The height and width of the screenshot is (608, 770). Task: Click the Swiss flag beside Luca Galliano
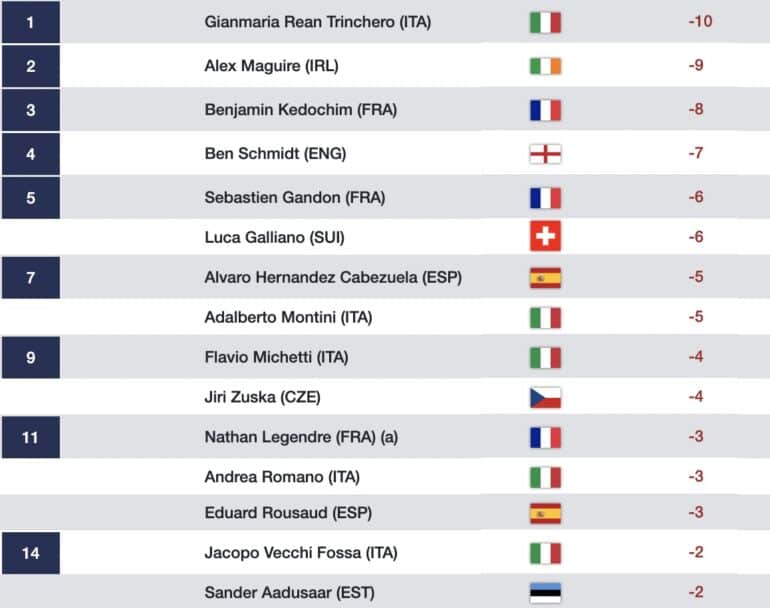[545, 236]
